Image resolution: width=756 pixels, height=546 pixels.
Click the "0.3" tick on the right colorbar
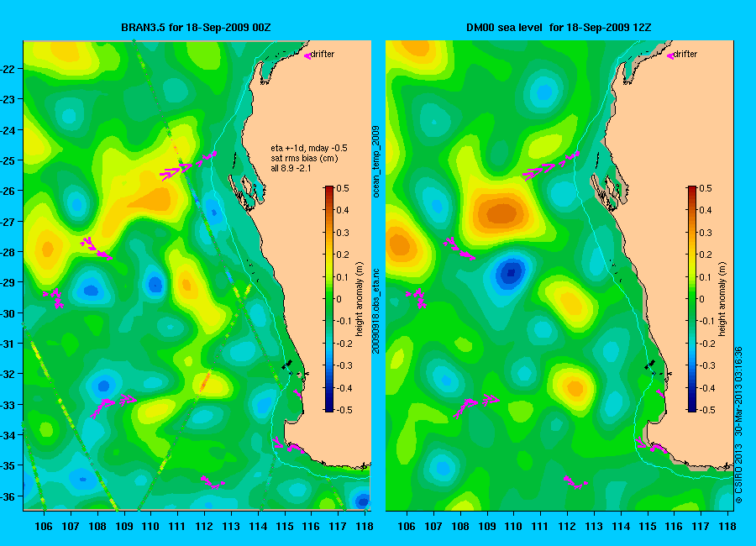pyautogui.click(x=706, y=233)
